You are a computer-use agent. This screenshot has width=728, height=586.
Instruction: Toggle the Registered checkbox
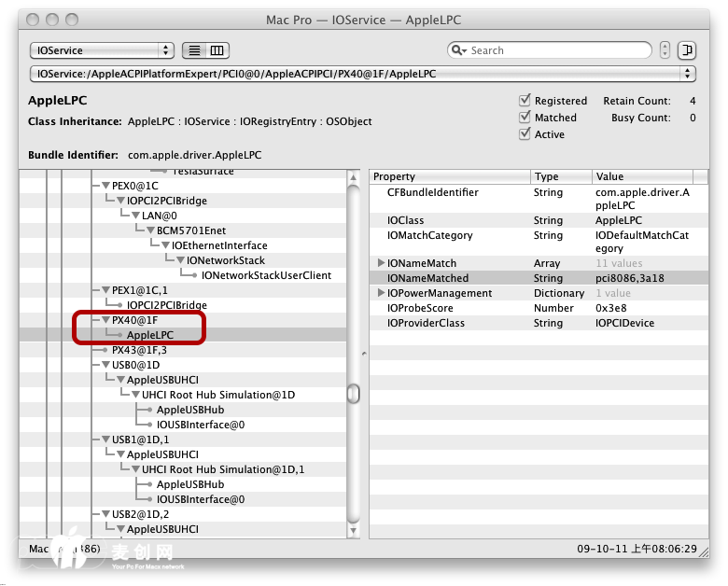525,101
